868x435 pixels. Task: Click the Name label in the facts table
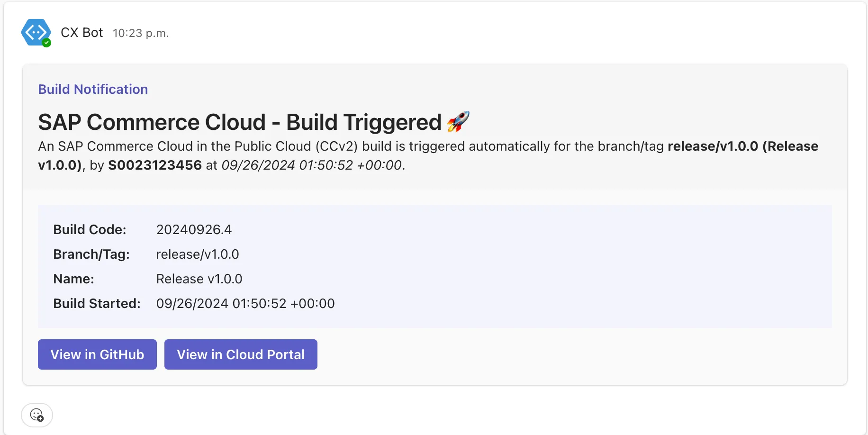click(73, 279)
